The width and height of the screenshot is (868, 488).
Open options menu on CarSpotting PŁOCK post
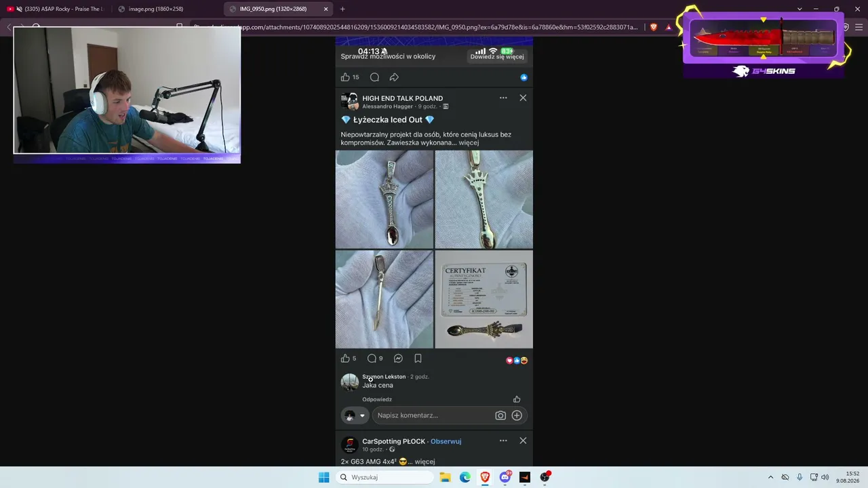tap(503, 441)
